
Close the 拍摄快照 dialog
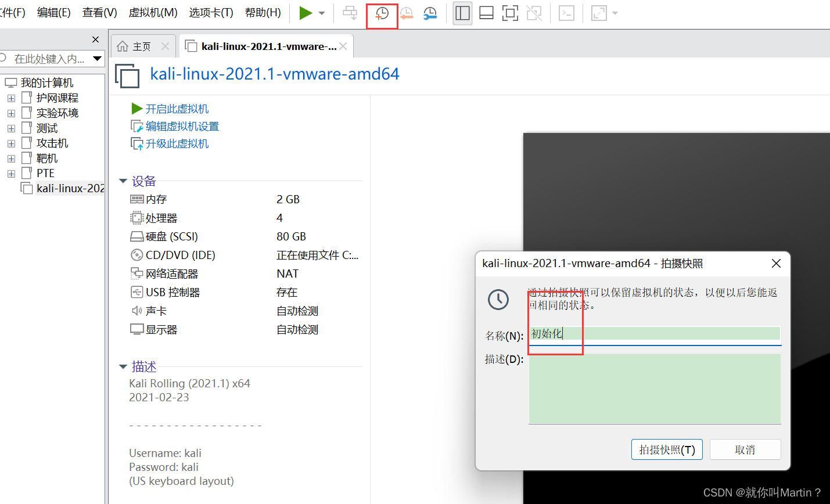[776, 264]
